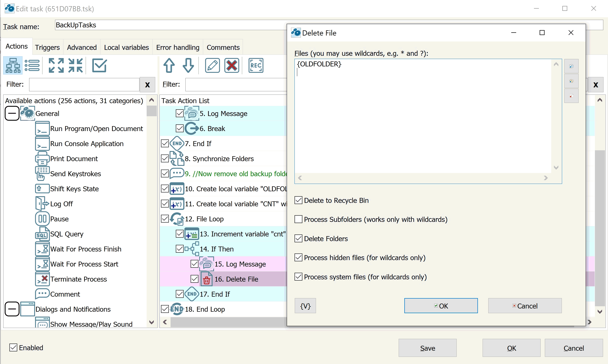Click the Move action up icon

(169, 66)
